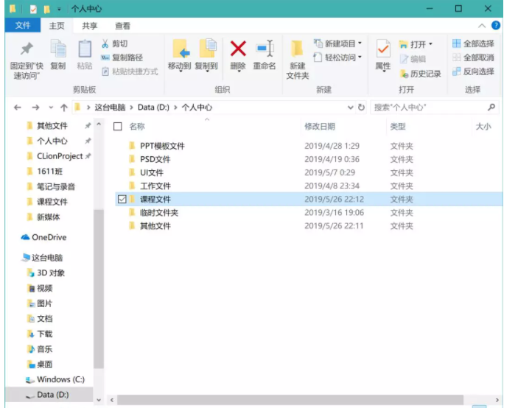Viewport: 532px width, 408px height.
Task: Pin folder to Quick access
Action: 27,60
